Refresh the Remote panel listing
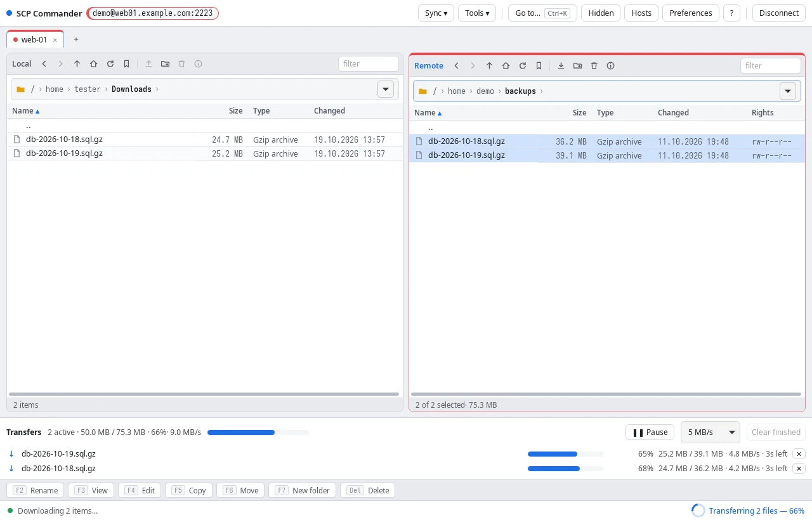The width and height of the screenshot is (812, 520). pyautogui.click(x=523, y=65)
